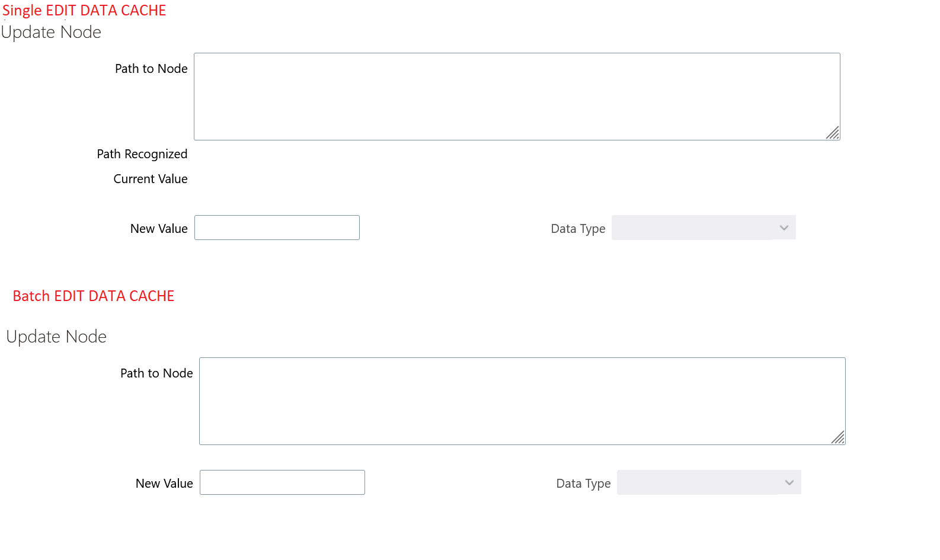Click the 'Batch EDIT DATA CACHE' red heading
The width and height of the screenshot is (940, 560).
tap(94, 296)
